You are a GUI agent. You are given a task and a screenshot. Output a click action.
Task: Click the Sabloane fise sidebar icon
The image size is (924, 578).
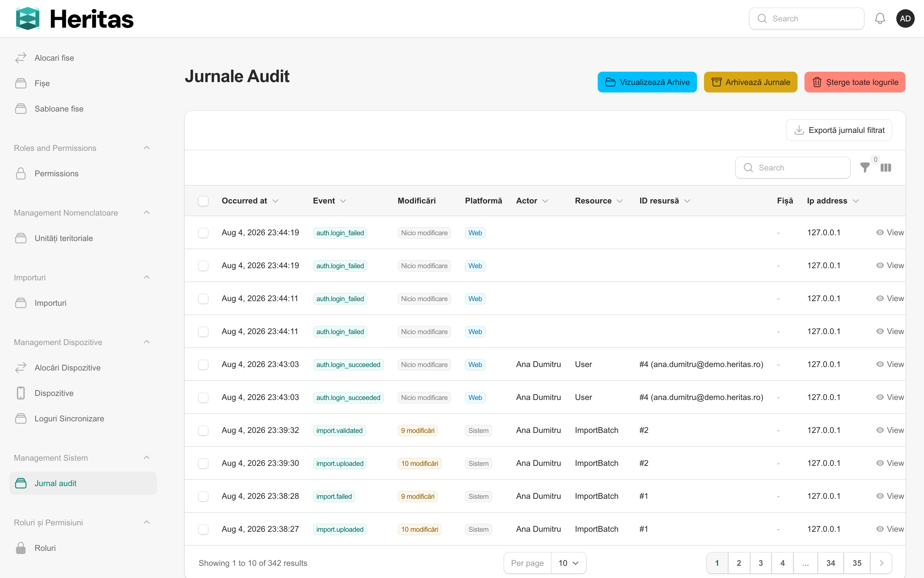21,109
